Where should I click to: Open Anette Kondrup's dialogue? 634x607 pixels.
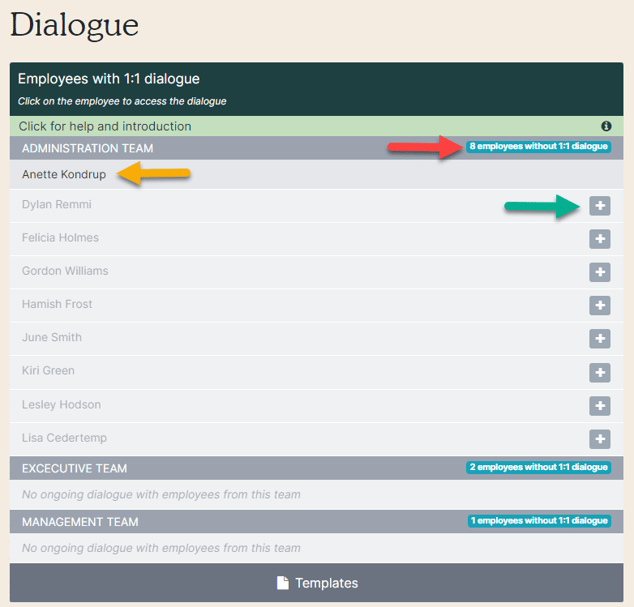(x=64, y=174)
